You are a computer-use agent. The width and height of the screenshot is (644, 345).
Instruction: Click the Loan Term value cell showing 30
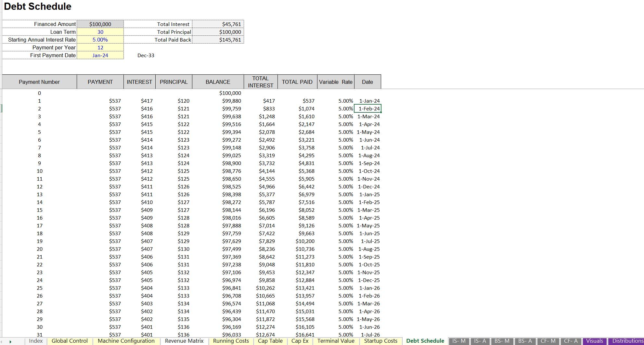100,32
